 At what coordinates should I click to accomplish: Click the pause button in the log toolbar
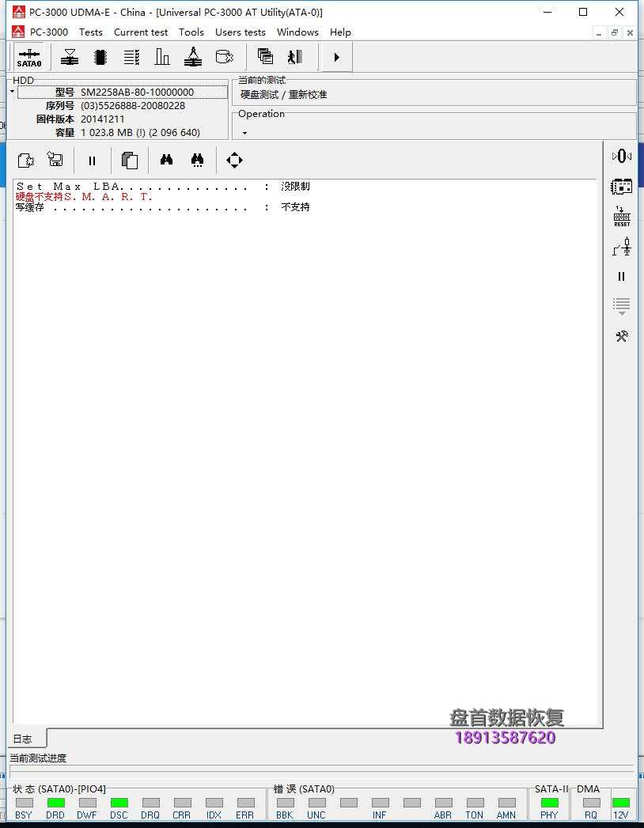click(x=92, y=161)
